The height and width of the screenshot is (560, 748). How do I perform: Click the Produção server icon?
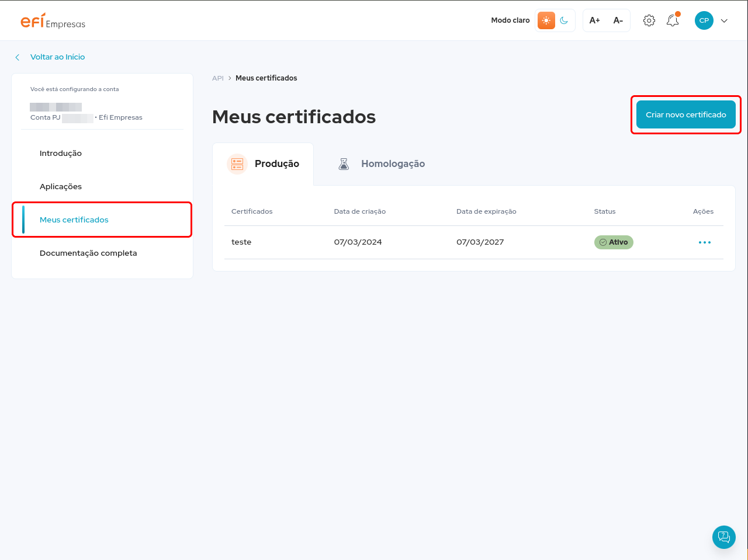237,164
